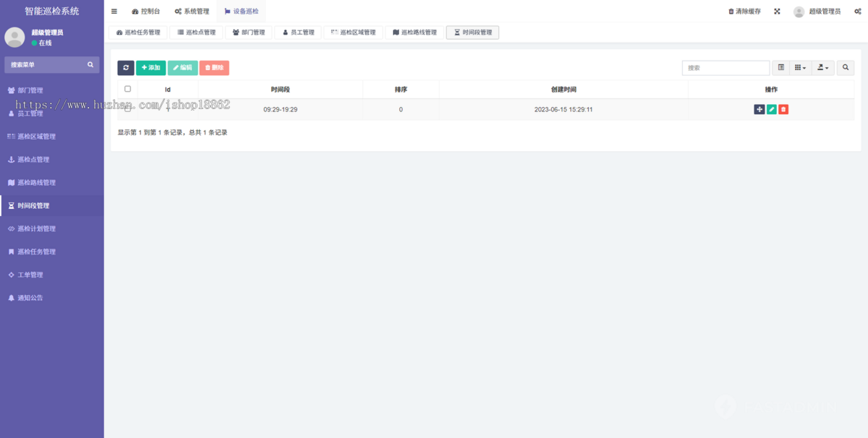
Task: Open the export dropdown on the table toolbar
Action: (x=822, y=67)
